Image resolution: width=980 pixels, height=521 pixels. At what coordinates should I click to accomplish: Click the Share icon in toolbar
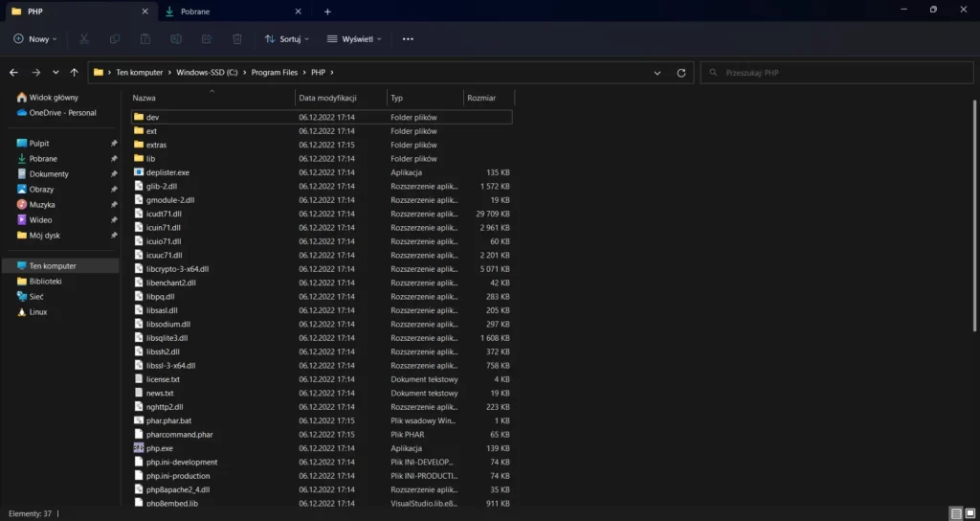click(207, 38)
